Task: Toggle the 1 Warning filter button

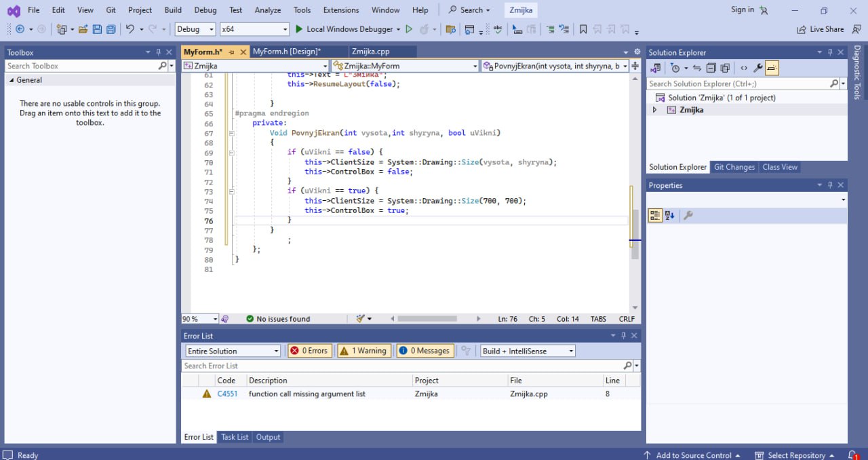Action: 363,351
